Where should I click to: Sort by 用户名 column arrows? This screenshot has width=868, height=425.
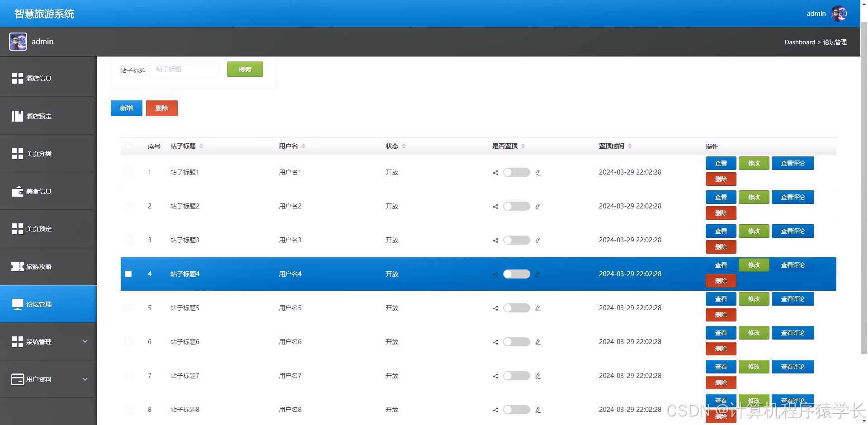click(x=303, y=146)
